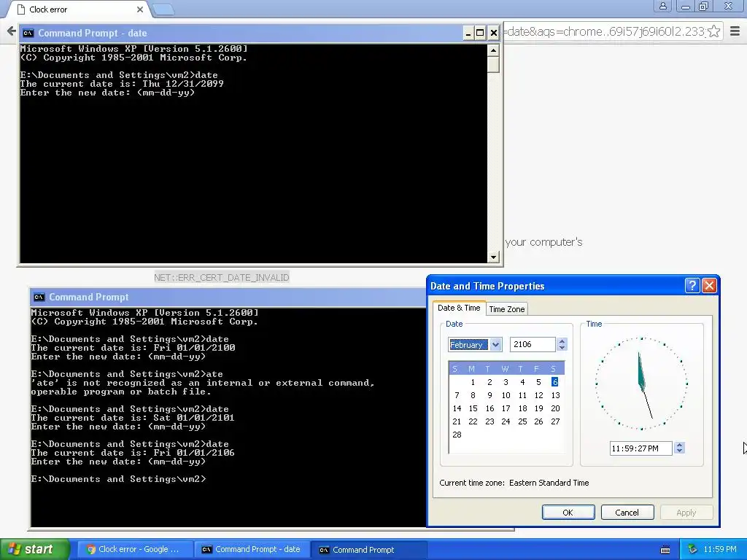Image resolution: width=747 pixels, height=560 pixels.
Task: Click the lower Command Prompt window title icon
Action: [39, 297]
